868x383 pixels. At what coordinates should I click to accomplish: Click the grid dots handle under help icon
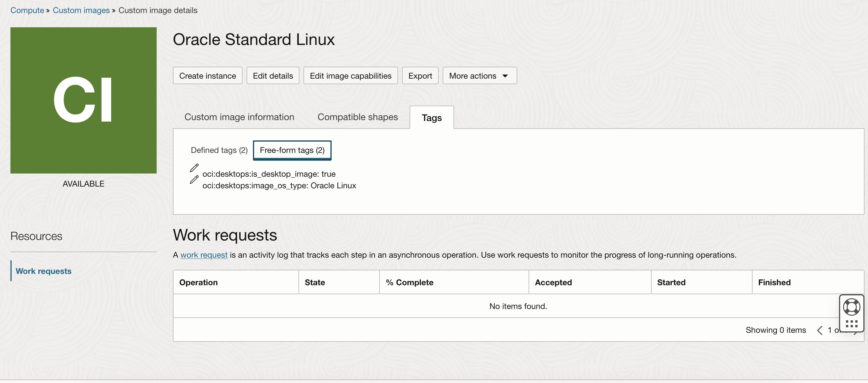[x=851, y=324]
